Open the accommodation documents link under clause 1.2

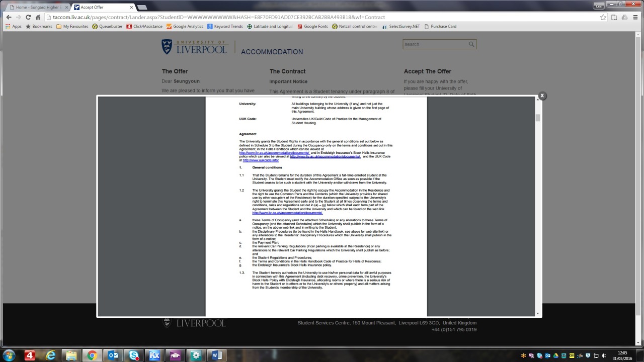287,213
